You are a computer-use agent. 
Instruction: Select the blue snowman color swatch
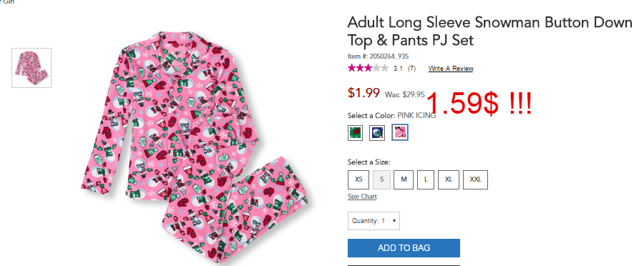click(377, 132)
